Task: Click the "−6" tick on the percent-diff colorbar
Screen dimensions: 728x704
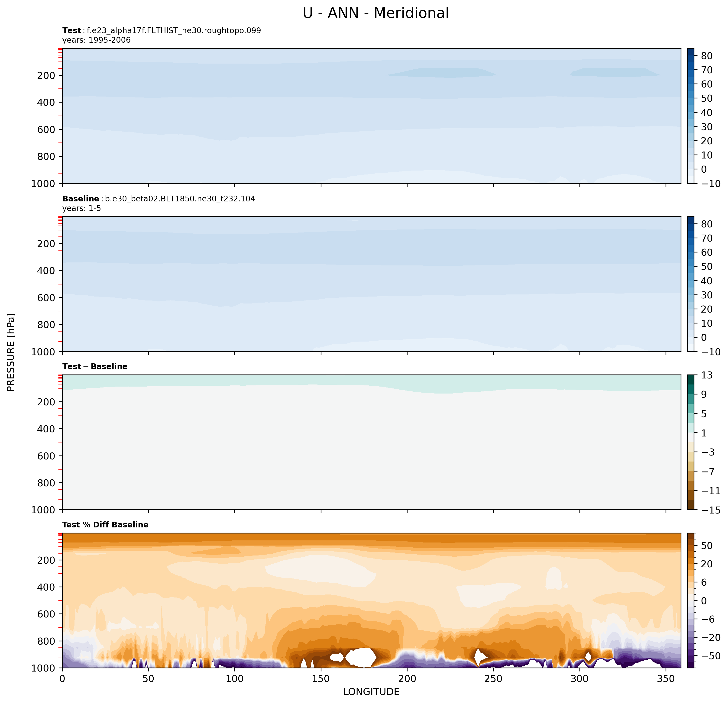Action: coord(708,619)
